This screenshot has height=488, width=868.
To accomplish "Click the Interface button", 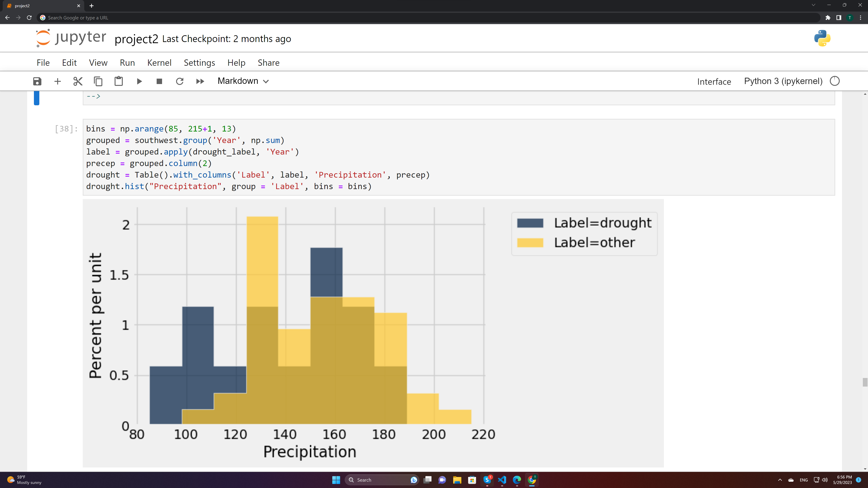I will [x=714, y=82].
